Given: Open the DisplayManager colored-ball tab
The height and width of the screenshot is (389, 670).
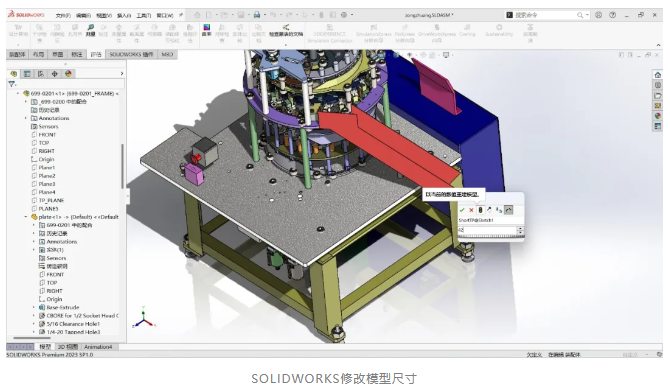Looking at the screenshot, I should coord(68,74).
